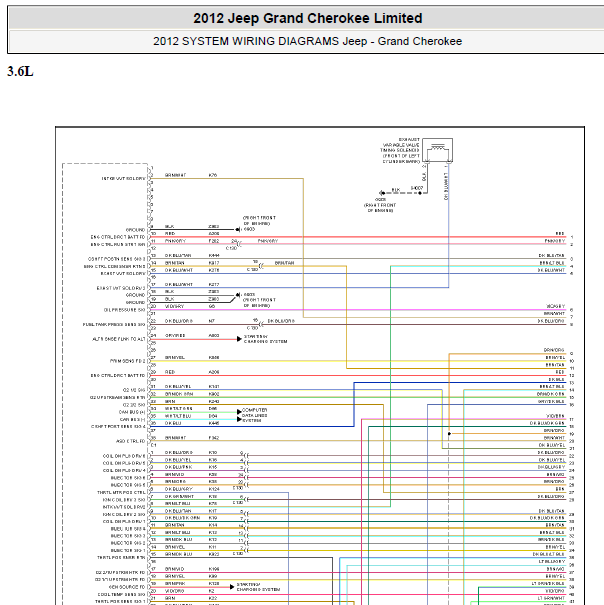604x605 pixels.
Task: Click the 'DK BLU/GRY K124' wire label
Action: click(x=192, y=489)
